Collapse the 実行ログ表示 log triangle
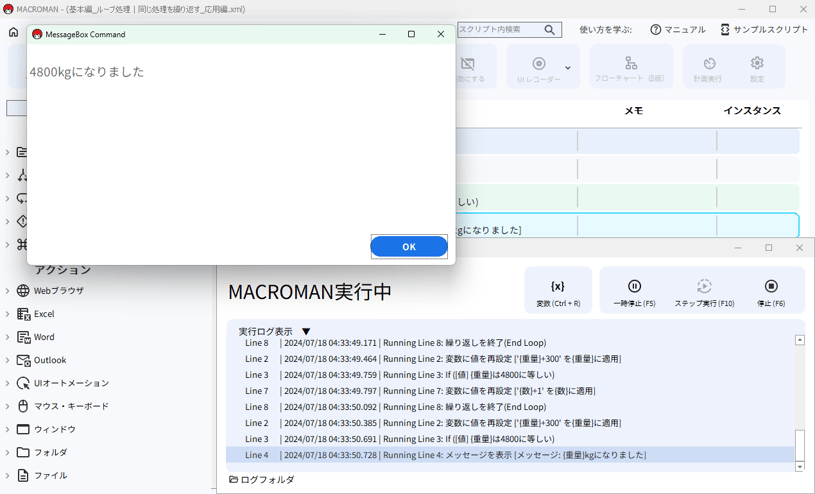This screenshot has width=815, height=494. pos(306,332)
